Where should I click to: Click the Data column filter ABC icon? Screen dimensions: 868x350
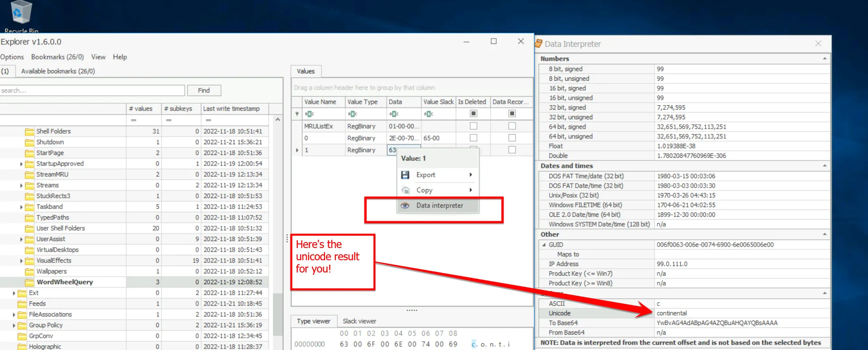[394, 114]
